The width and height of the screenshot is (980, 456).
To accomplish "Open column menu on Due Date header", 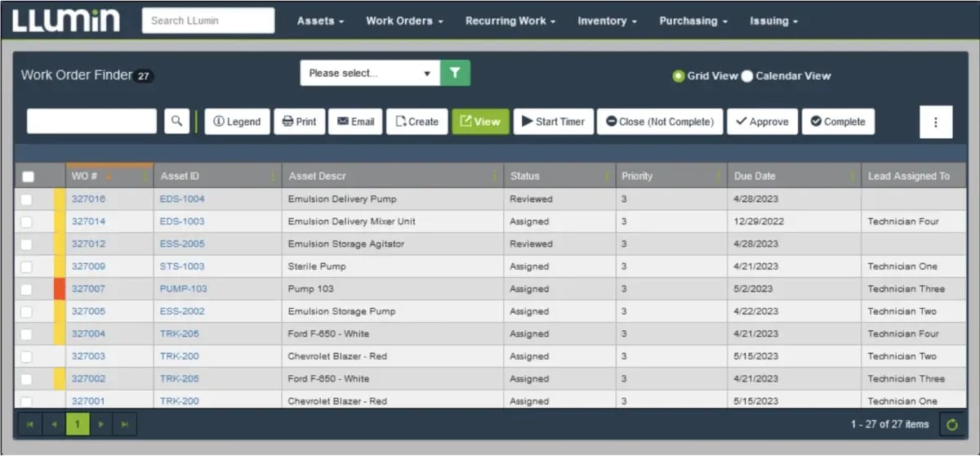I will click(x=853, y=176).
